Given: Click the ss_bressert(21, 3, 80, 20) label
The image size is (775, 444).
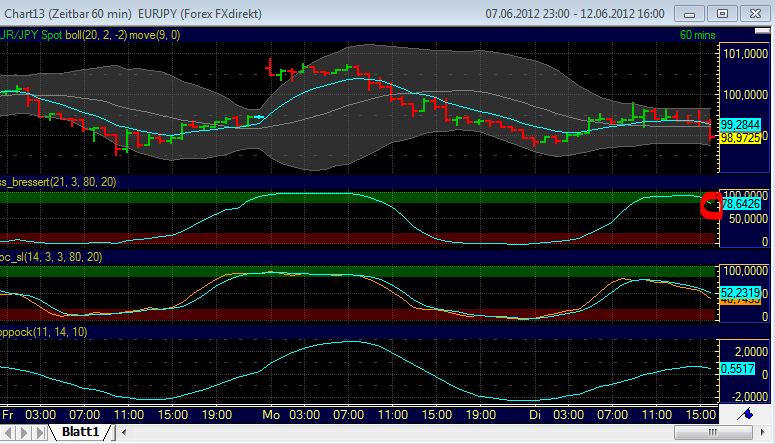Looking at the screenshot, I should pyautogui.click(x=58, y=182).
